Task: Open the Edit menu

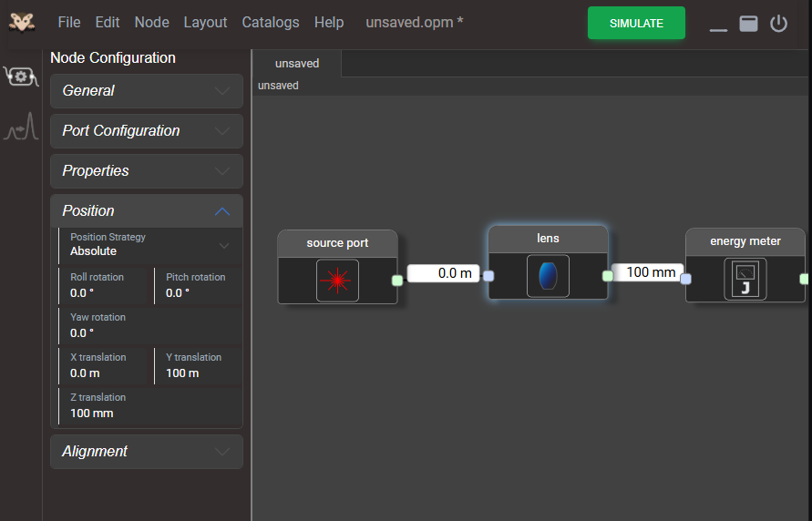Action: click(x=108, y=22)
